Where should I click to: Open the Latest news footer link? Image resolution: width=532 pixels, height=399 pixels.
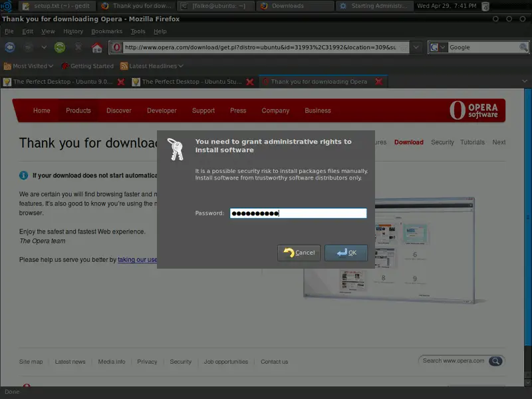[x=70, y=362]
